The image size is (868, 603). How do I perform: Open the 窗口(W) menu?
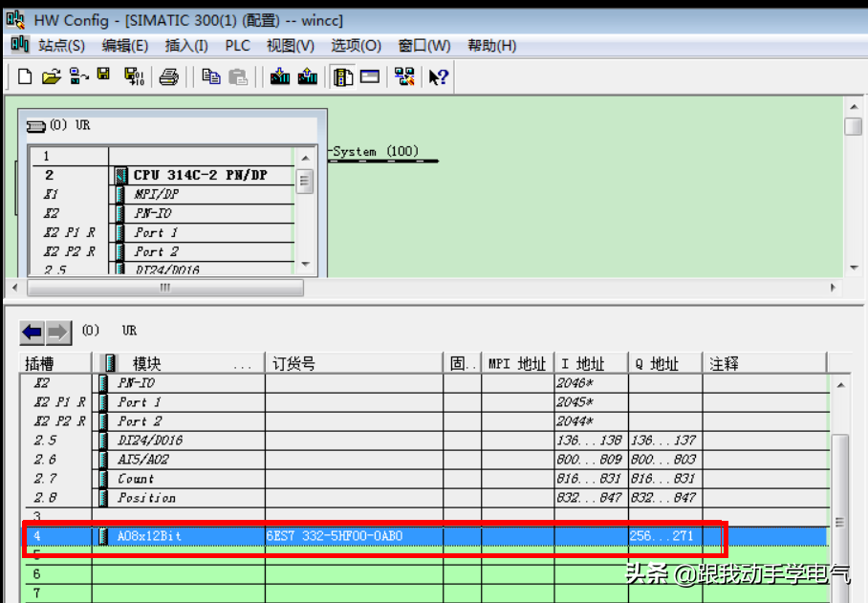pos(424,45)
